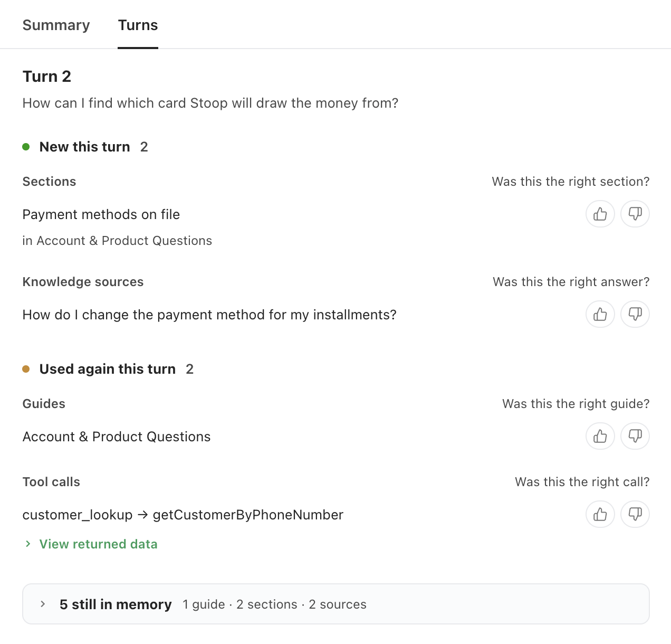Switch to the Summary tab
This screenshot has width=671, height=644.
[x=56, y=25]
